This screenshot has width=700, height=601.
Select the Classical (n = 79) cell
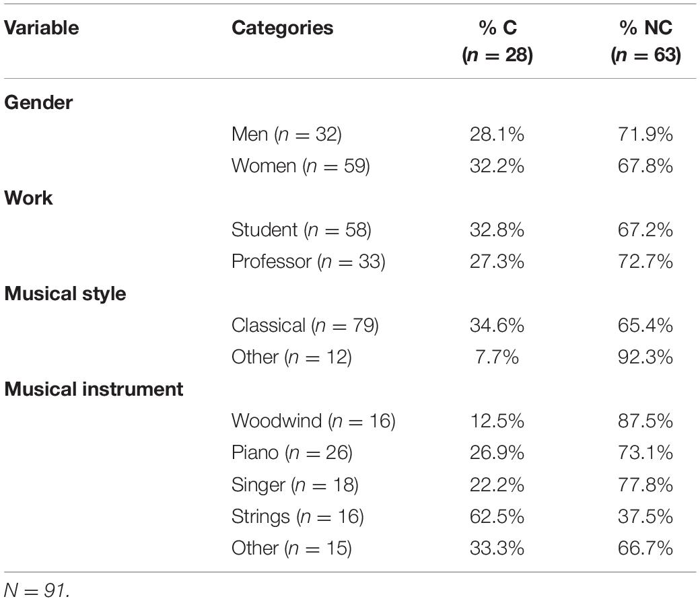(305, 326)
